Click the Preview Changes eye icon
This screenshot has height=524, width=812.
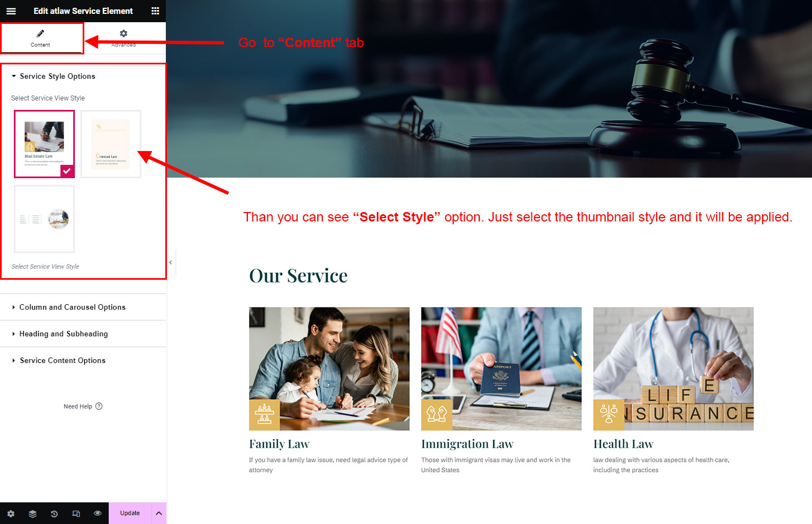98,513
